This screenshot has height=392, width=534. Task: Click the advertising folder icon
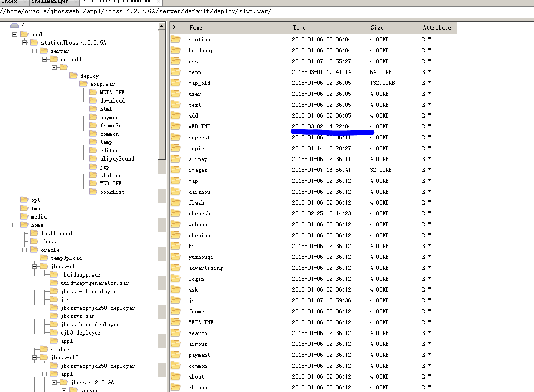pos(176,268)
